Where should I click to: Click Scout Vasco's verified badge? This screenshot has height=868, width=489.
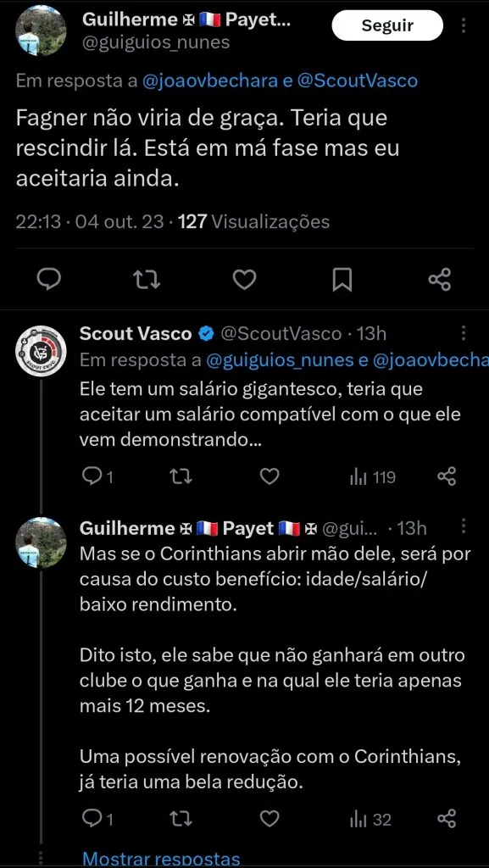tap(206, 334)
